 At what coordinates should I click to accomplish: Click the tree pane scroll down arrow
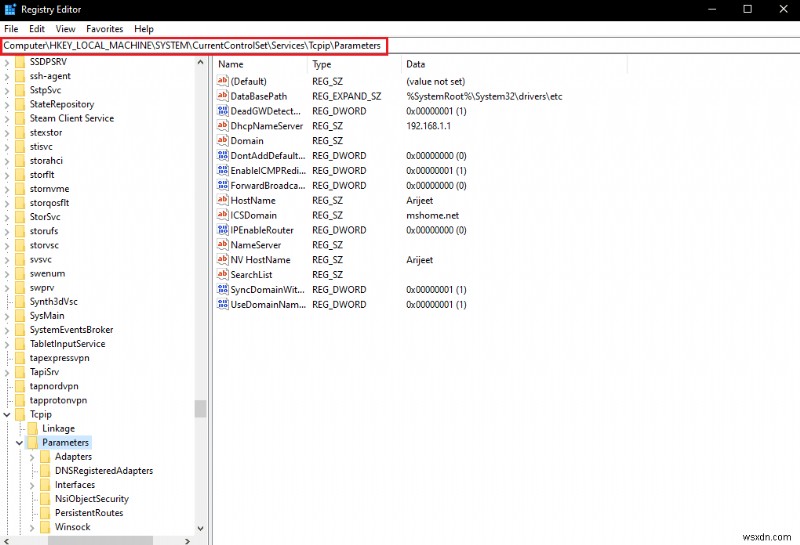[x=201, y=529]
